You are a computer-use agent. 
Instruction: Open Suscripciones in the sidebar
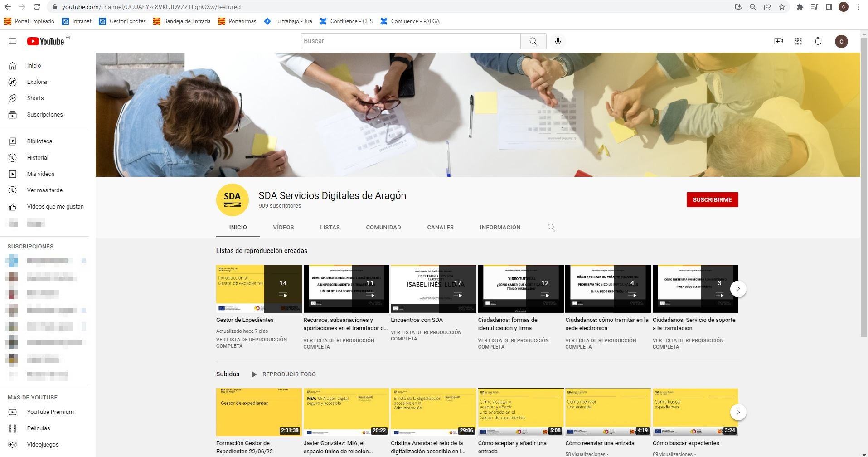pos(45,115)
